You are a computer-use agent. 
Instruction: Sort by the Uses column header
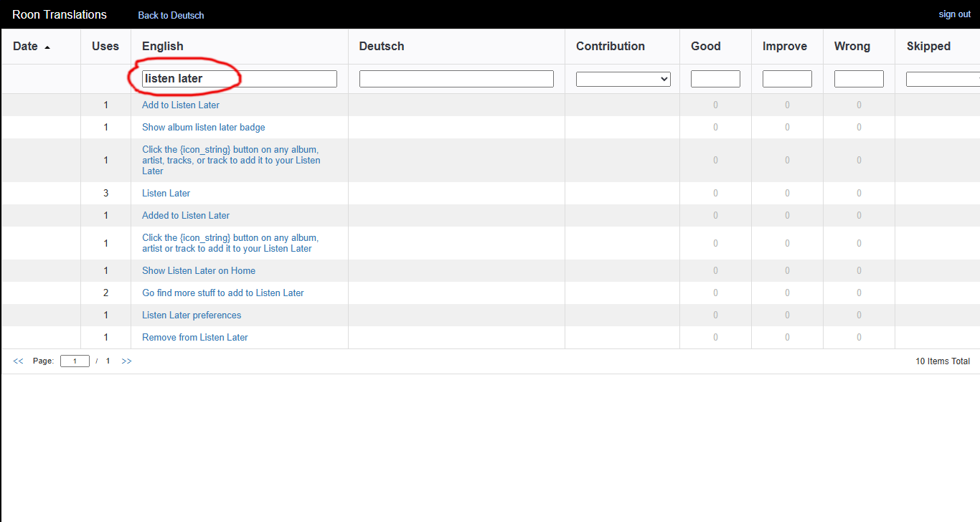pos(105,47)
